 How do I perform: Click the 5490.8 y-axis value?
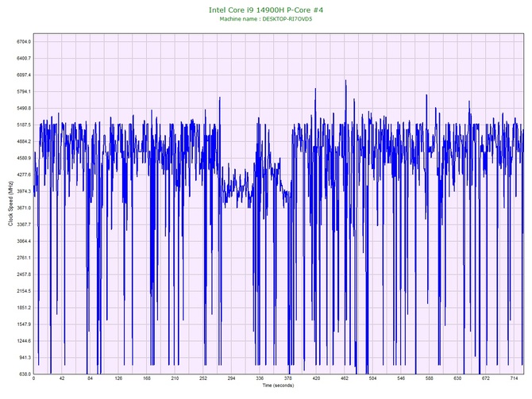[x=24, y=108]
